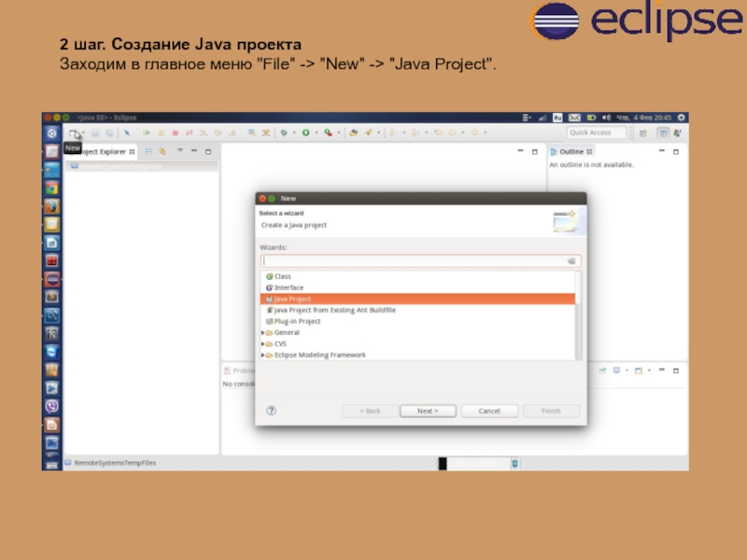Open Ubuntu Dash home from the launcher

[x=52, y=133]
